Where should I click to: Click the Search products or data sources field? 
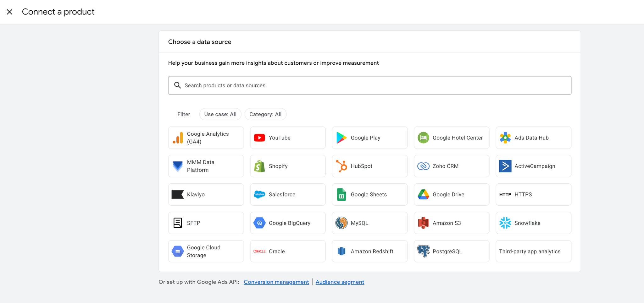tap(370, 85)
